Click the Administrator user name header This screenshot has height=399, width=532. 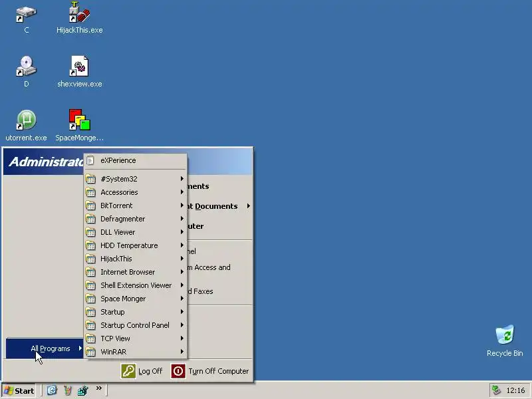[x=47, y=162]
